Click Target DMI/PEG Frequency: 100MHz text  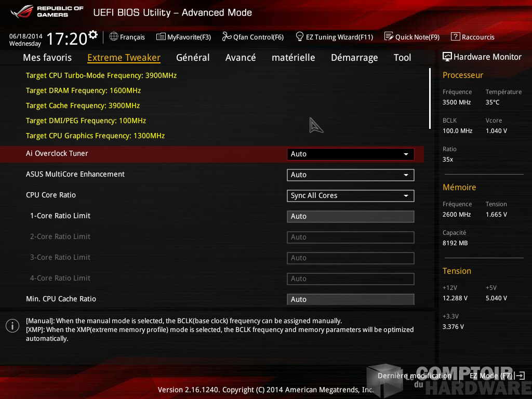86,121
